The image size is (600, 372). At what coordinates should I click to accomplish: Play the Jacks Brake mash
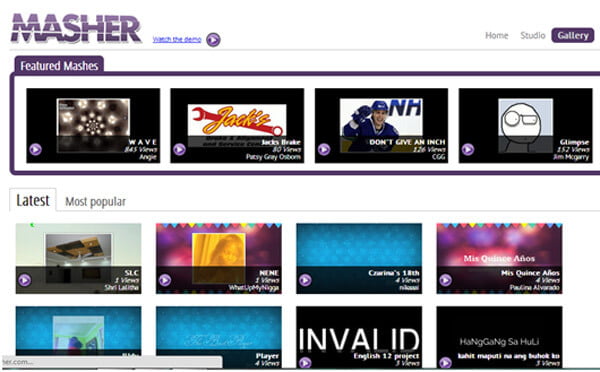point(179,149)
